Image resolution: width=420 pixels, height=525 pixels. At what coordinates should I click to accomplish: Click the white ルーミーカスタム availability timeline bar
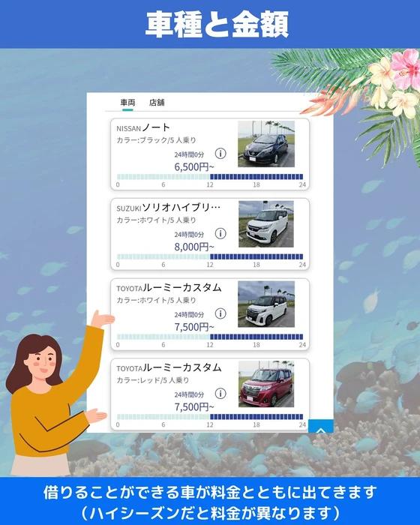tap(210, 337)
